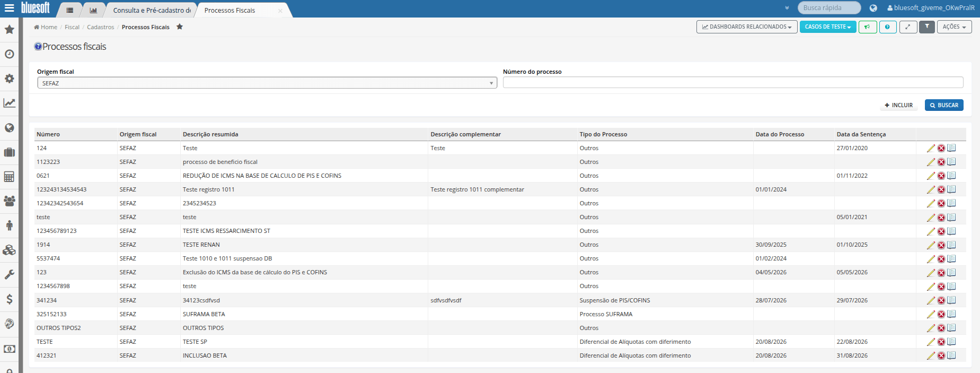Open book icon for process 1234567898
The image size is (980, 373).
click(x=951, y=287)
